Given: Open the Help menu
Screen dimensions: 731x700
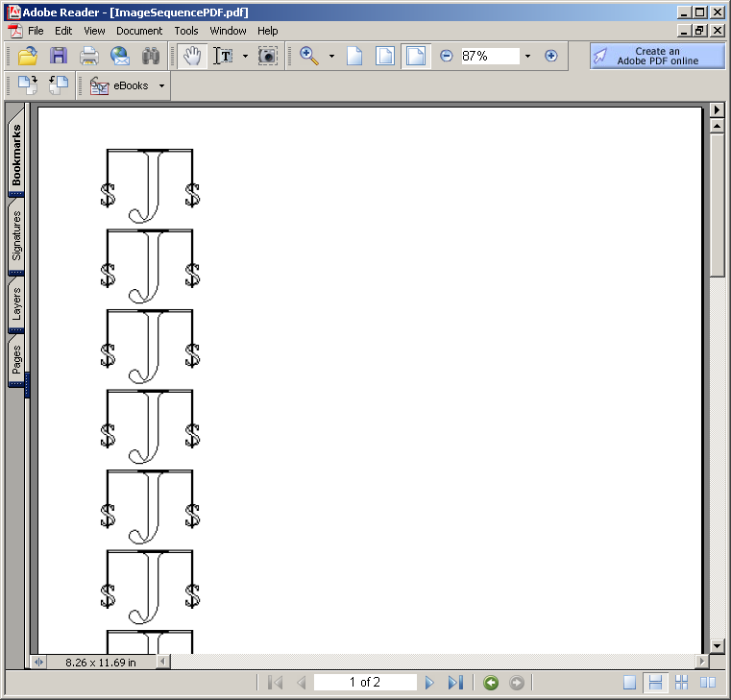Looking at the screenshot, I should pyautogui.click(x=268, y=31).
